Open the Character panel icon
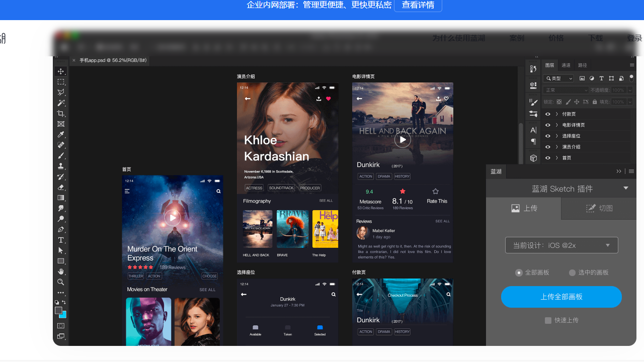This screenshot has width=644, height=362. 533,130
